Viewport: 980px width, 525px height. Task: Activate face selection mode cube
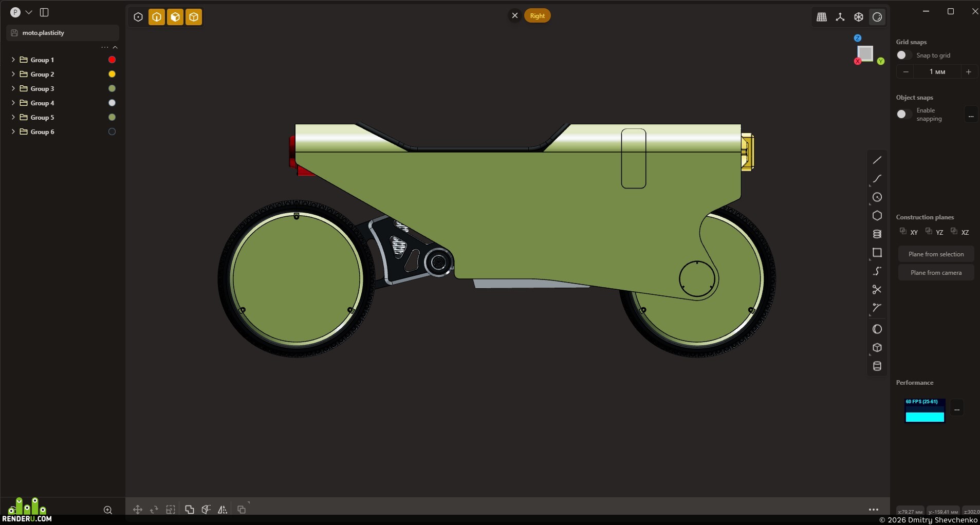click(x=175, y=17)
